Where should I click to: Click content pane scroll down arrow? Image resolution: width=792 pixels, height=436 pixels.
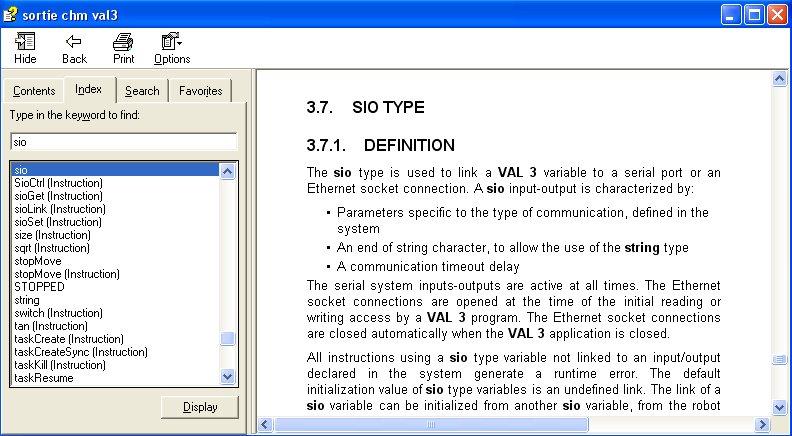(x=779, y=407)
